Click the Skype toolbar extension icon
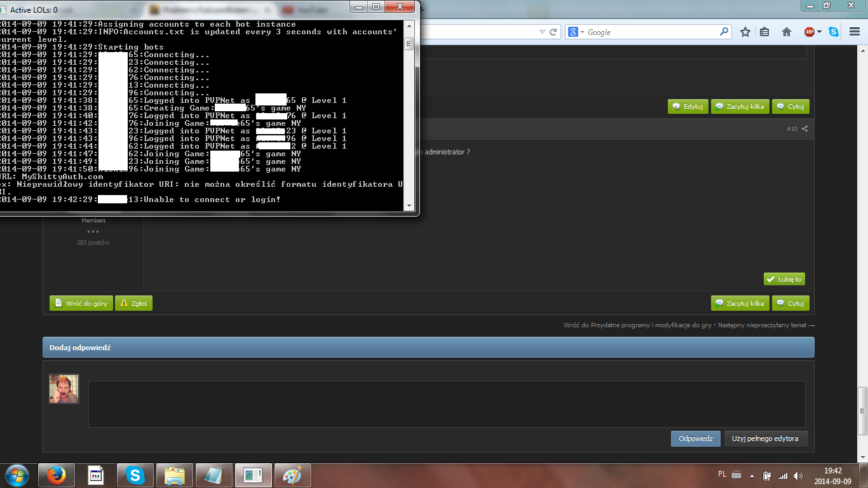Viewport: 868px width, 488px height. pyautogui.click(x=833, y=32)
